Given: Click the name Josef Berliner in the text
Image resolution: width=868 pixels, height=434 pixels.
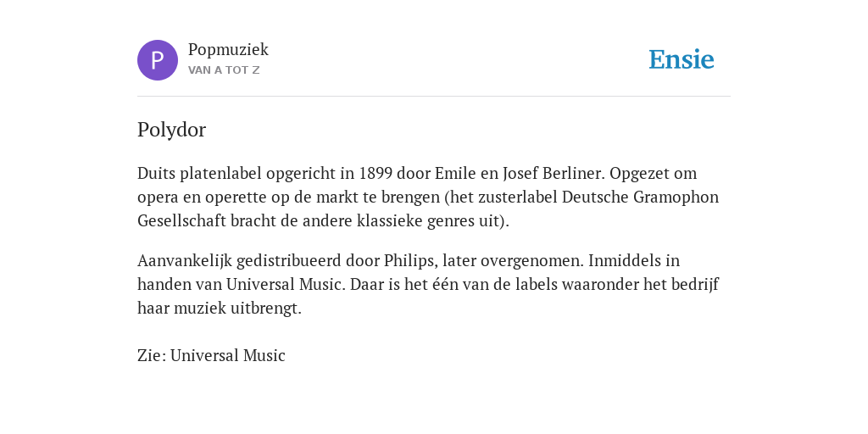Looking at the screenshot, I should (554, 173).
